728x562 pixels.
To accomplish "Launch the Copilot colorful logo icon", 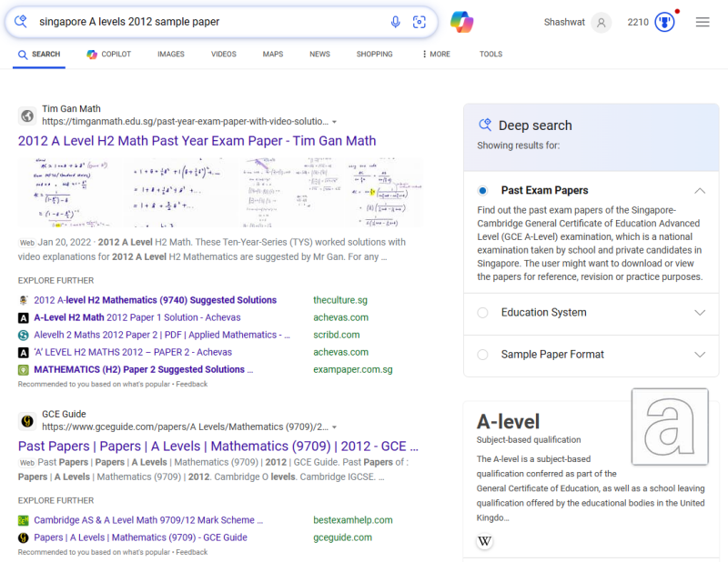I will (462, 22).
